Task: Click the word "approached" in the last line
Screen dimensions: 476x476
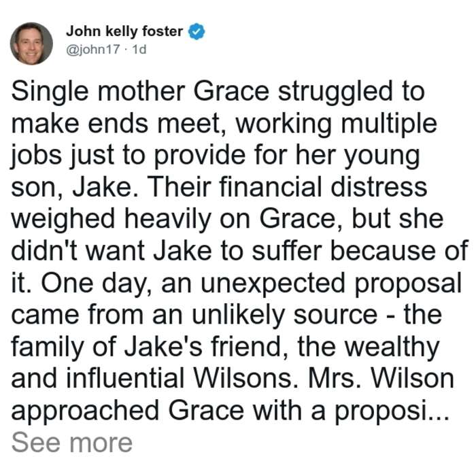Action: 85,412
